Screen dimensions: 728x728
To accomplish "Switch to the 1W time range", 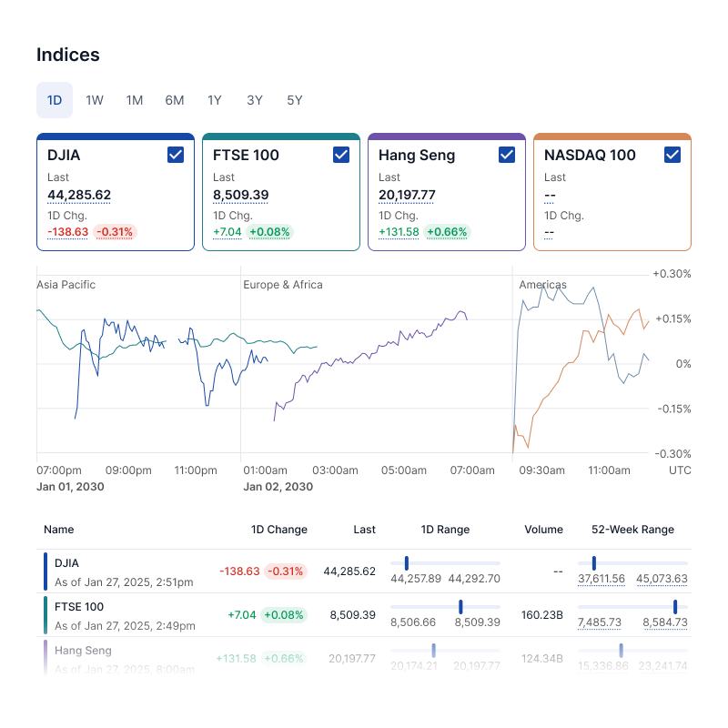I will tap(95, 100).
